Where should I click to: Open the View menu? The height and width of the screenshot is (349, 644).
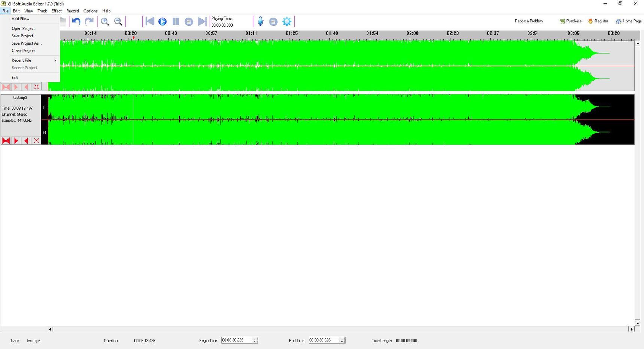(x=28, y=11)
